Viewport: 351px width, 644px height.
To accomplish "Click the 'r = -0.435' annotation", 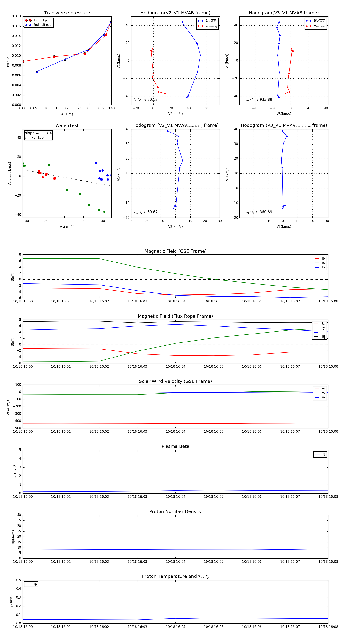I will point(35,137).
